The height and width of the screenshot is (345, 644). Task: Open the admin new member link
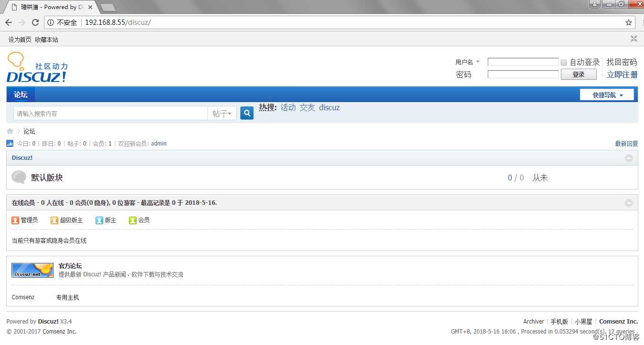[159, 144]
